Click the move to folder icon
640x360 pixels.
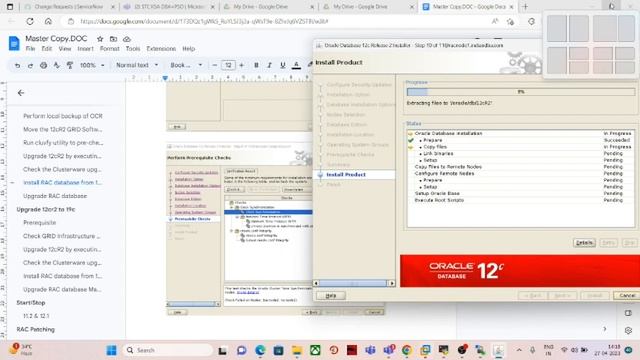[113, 39]
